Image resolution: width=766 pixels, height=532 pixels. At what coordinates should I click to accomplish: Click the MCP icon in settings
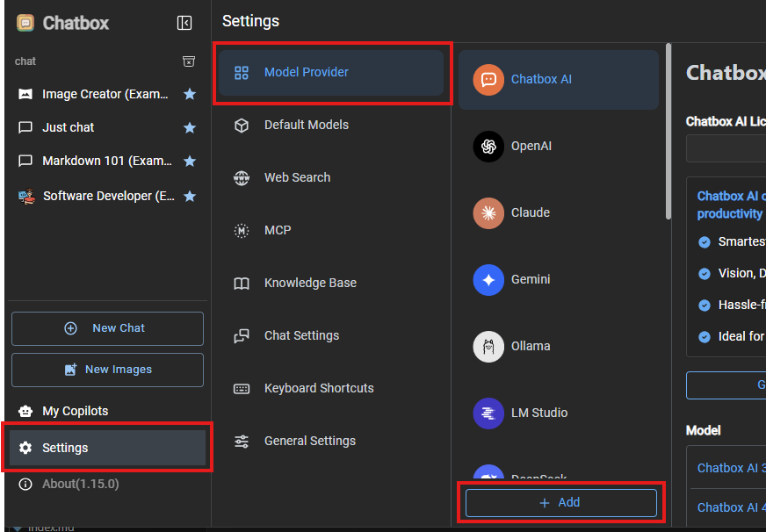pos(242,230)
